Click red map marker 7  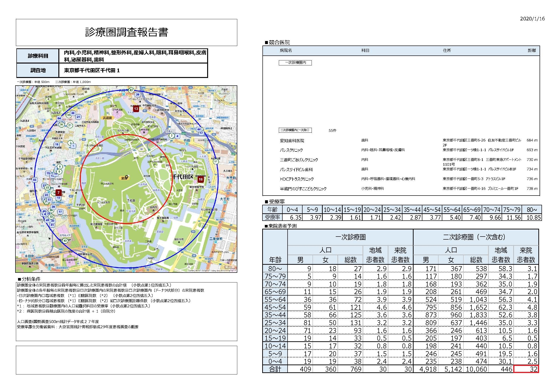pos(59,192)
